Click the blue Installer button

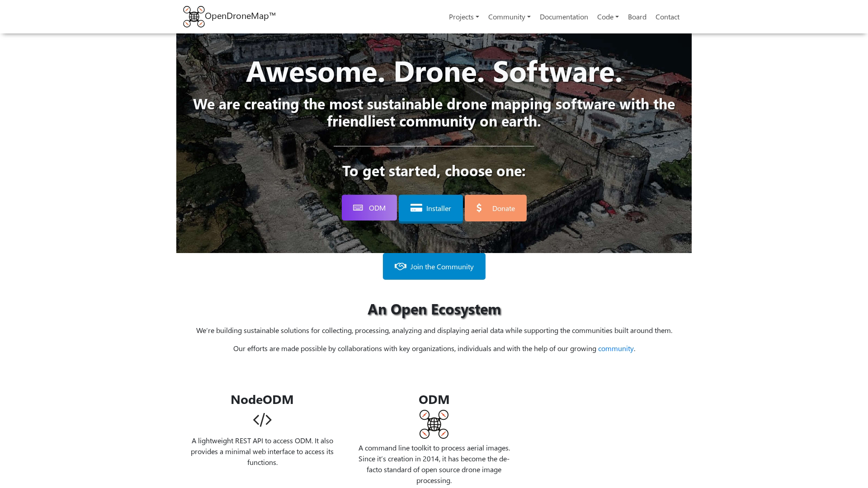pyautogui.click(x=431, y=208)
